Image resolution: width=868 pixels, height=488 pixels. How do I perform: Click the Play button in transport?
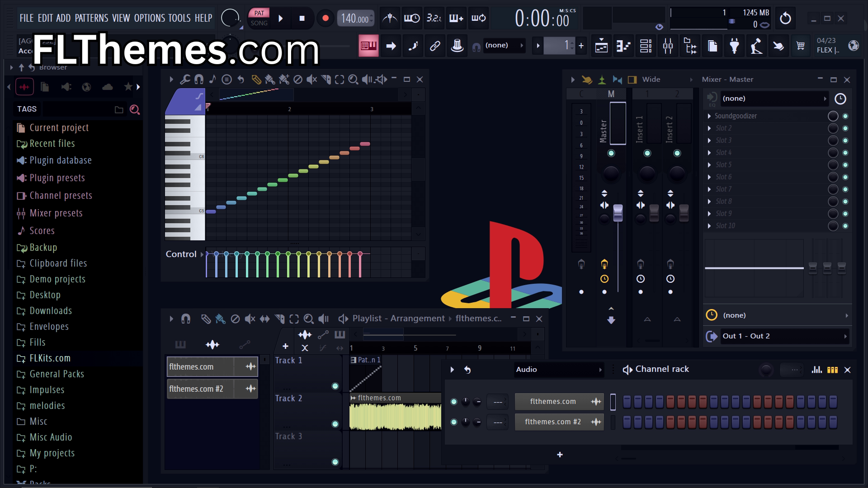click(x=281, y=19)
